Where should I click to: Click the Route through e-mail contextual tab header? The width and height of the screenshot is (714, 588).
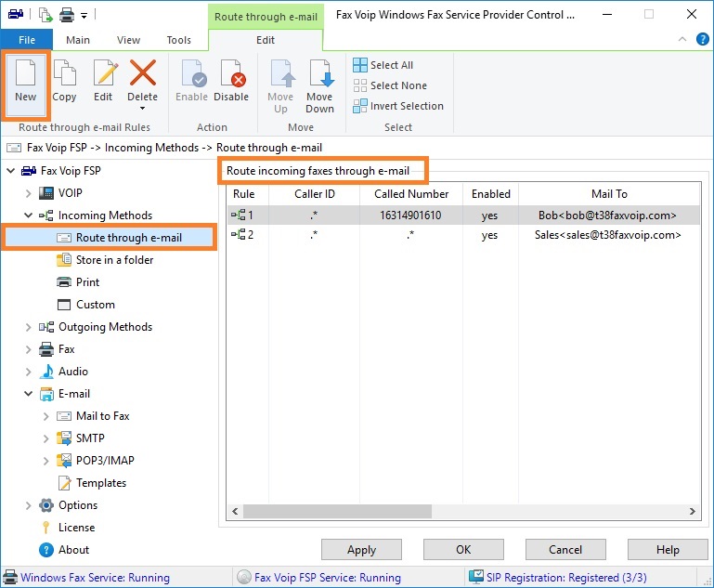(266, 17)
